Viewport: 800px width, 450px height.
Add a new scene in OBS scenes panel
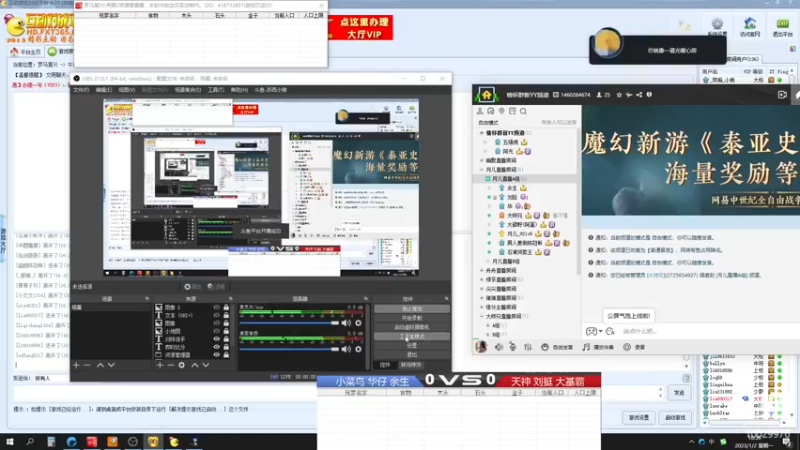click(76, 365)
